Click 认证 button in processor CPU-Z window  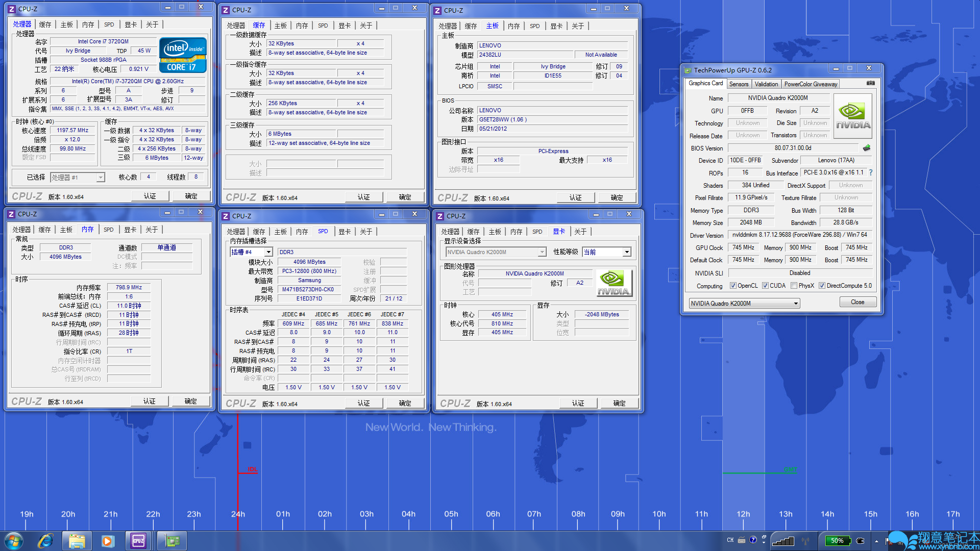click(x=150, y=196)
